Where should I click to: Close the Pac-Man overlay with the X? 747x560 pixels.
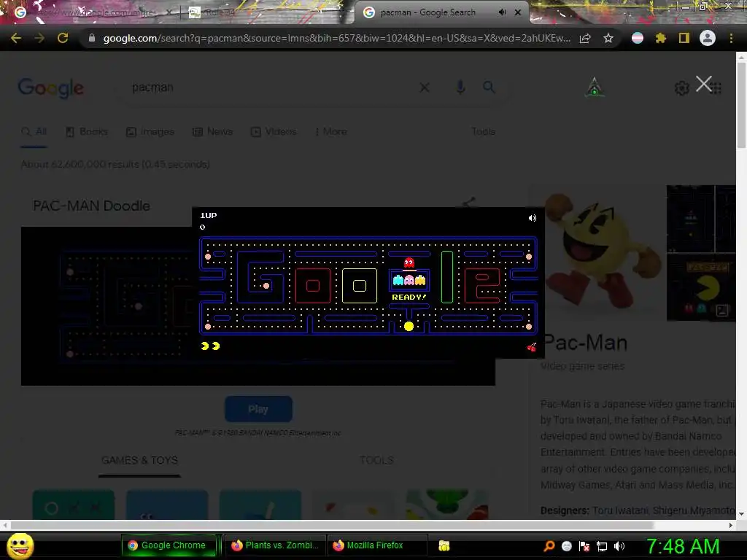tap(704, 84)
